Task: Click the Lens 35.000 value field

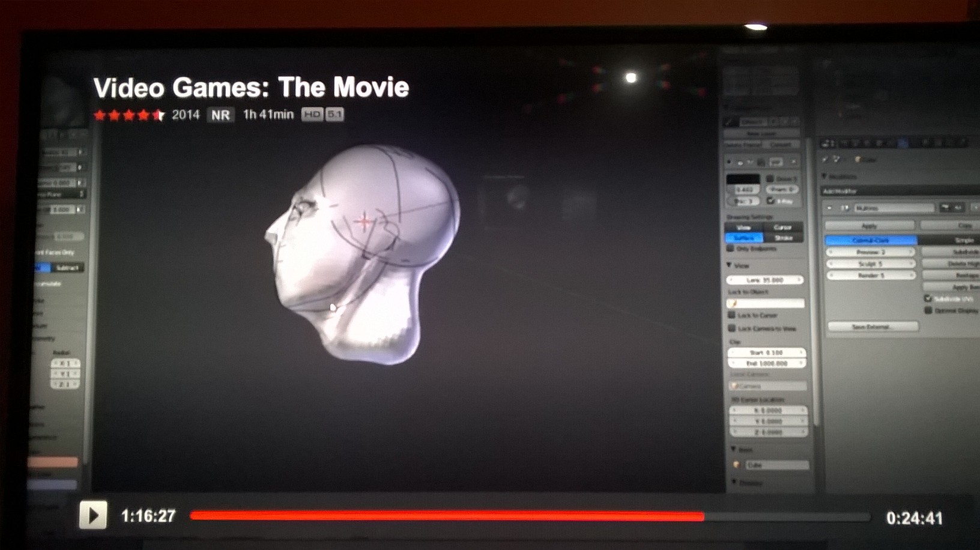Action: click(765, 280)
